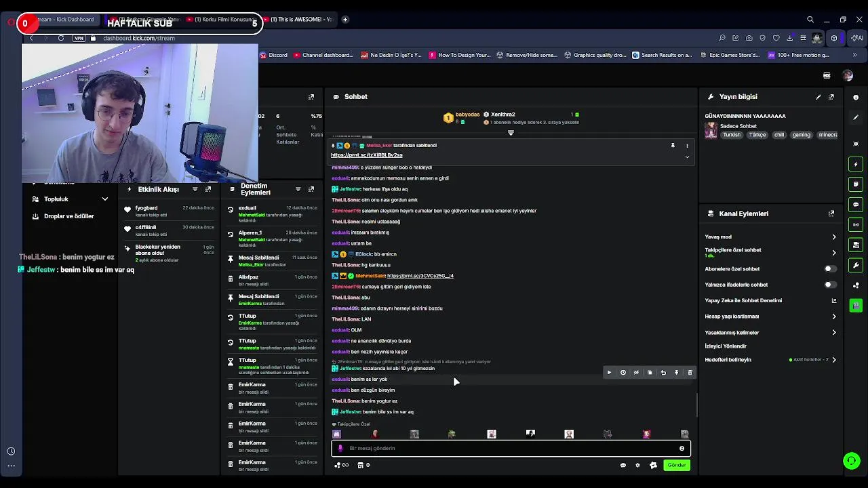The image size is (868, 488).
Task: Click the wrench icon in the right sidebar
Action: 856,265
